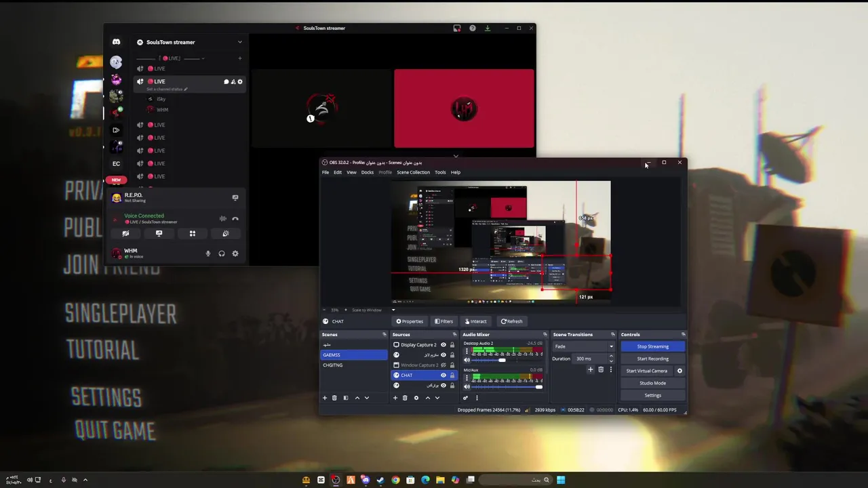
Task: Open OBS File menu
Action: [x=325, y=172]
